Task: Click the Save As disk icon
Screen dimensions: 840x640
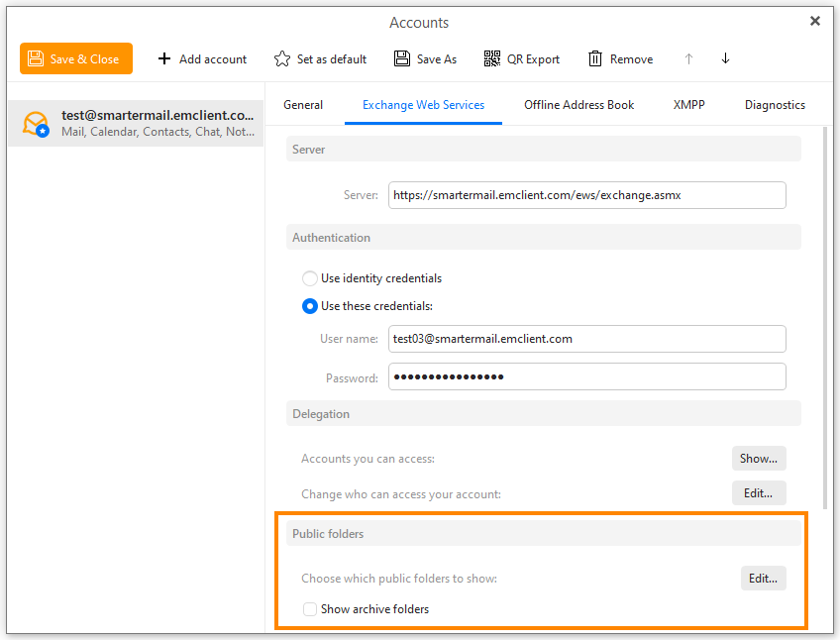Action: click(402, 58)
